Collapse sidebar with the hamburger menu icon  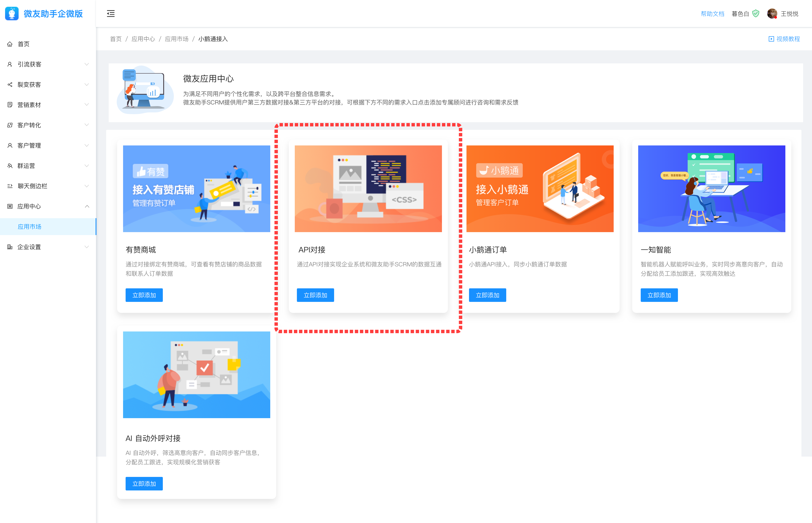point(111,14)
